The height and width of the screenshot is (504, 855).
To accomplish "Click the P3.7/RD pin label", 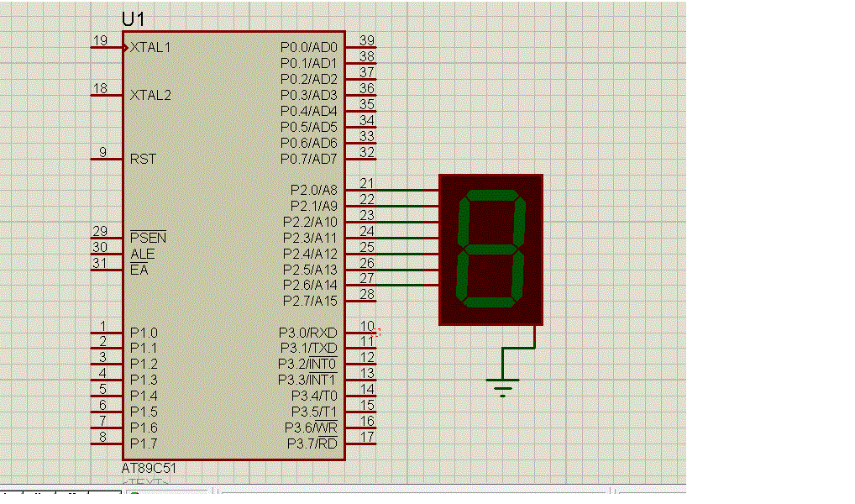I will point(312,444).
